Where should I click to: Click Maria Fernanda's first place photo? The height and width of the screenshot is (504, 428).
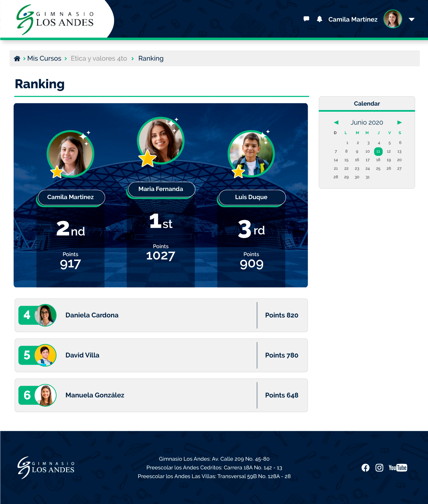(161, 140)
